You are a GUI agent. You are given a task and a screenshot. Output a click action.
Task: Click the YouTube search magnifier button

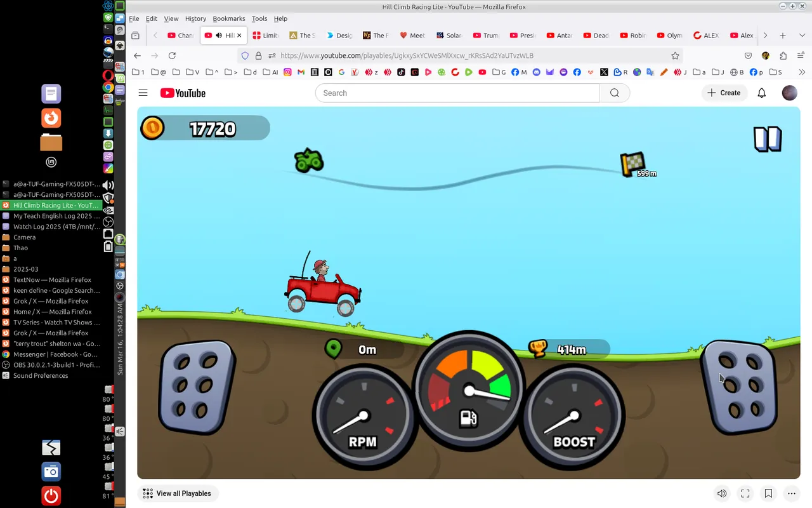(x=615, y=93)
